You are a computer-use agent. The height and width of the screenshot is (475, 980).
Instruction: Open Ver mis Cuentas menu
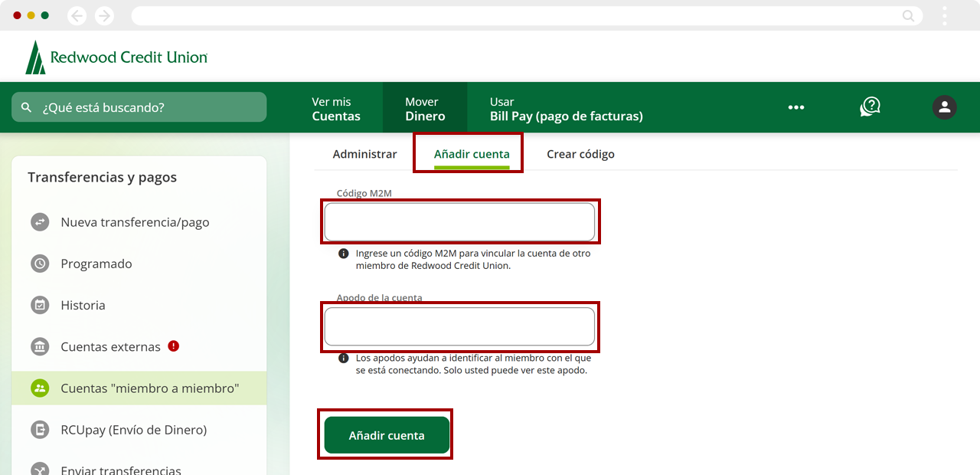pos(336,109)
